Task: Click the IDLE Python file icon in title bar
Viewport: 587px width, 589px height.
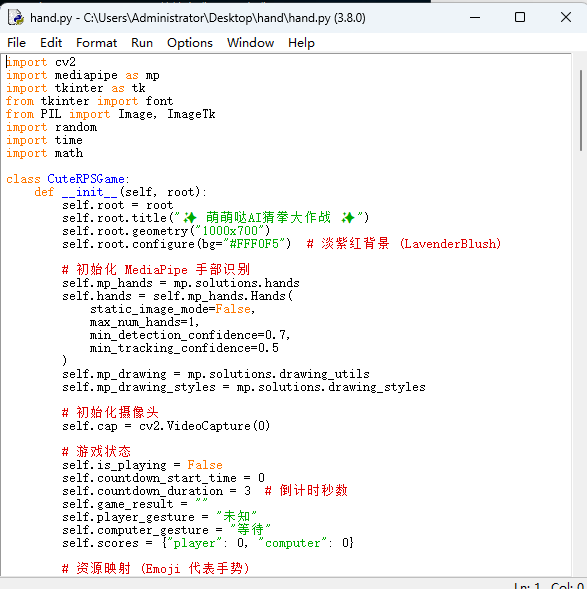Action: tap(16, 18)
